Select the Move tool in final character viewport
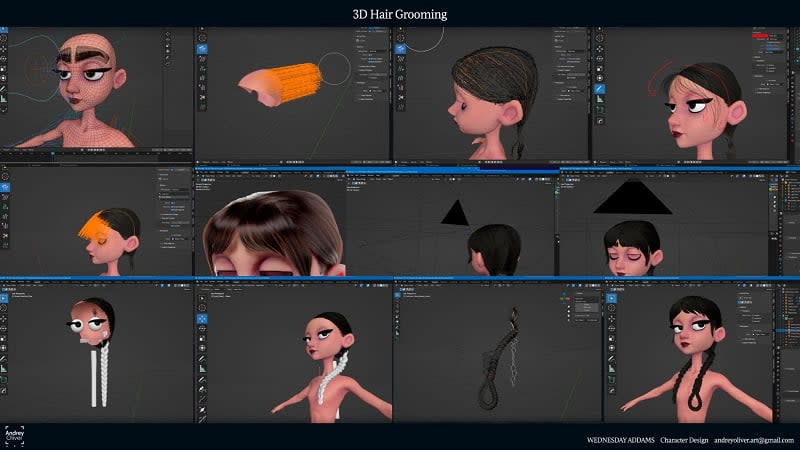This screenshot has height=450, width=800. (x=612, y=319)
